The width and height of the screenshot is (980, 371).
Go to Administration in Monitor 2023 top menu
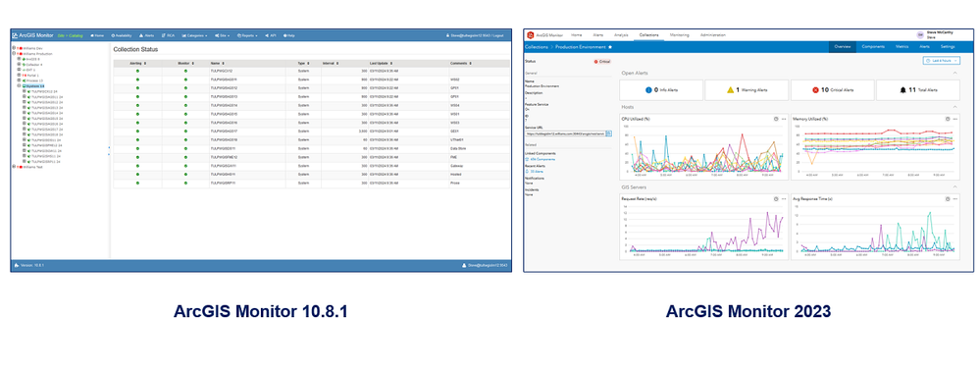point(713,35)
